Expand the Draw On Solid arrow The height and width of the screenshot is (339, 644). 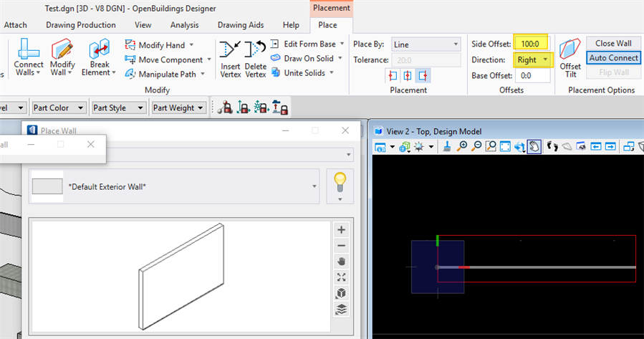[x=340, y=58]
